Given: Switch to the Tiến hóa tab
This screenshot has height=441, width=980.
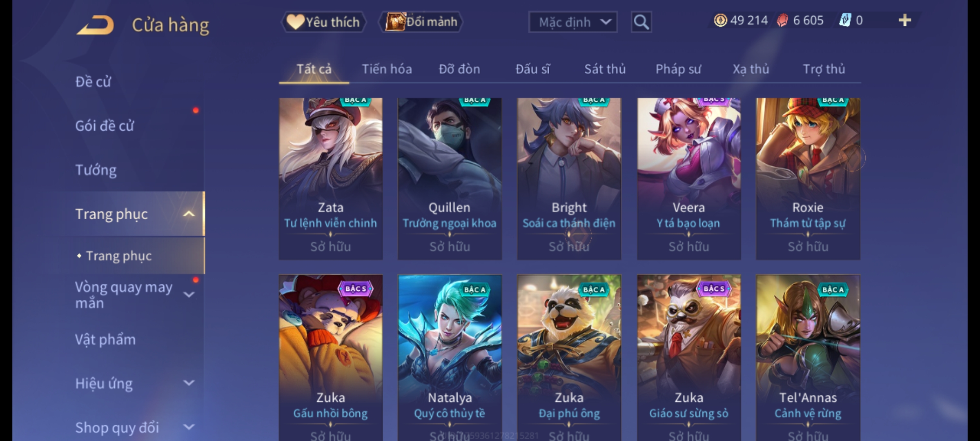Looking at the screenshot, I should (x=387, y=69).
